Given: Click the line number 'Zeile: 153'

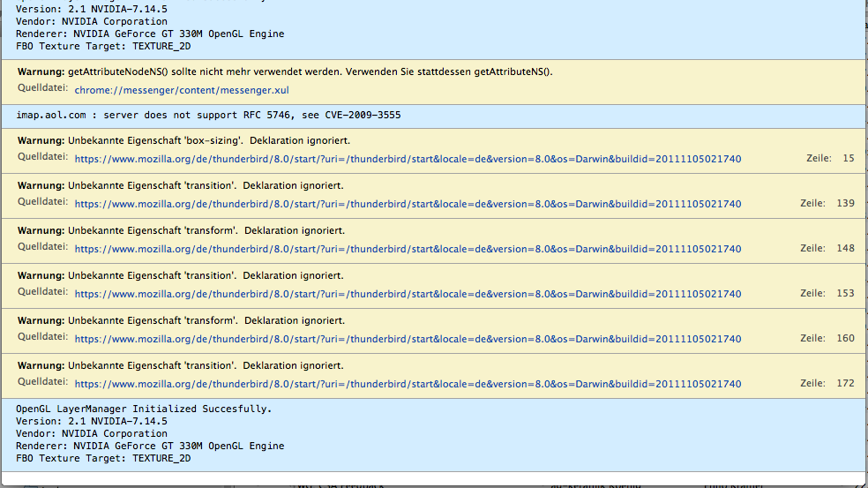Looking at the screenshot, I should pos(827,294).
